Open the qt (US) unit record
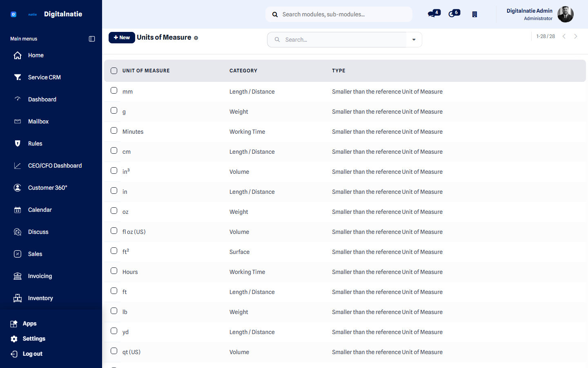The width and height of the screenshot is (588, 368). pos(131,352)
